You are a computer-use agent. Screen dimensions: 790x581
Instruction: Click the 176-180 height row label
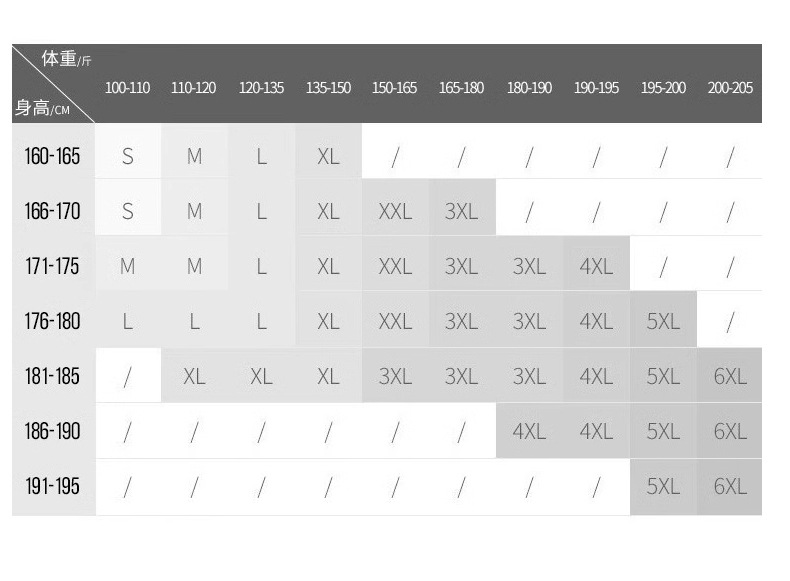coord(52,322)
